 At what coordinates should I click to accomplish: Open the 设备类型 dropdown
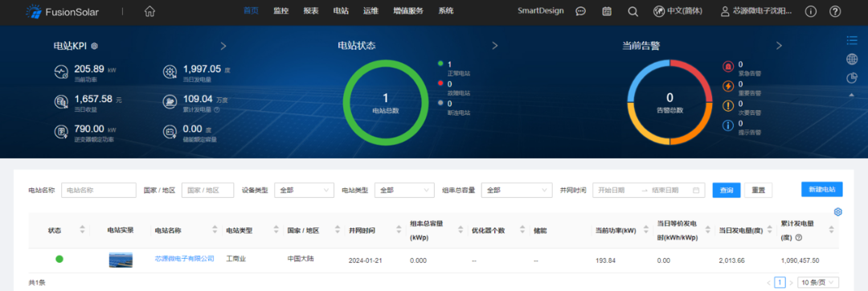point(304,190)
